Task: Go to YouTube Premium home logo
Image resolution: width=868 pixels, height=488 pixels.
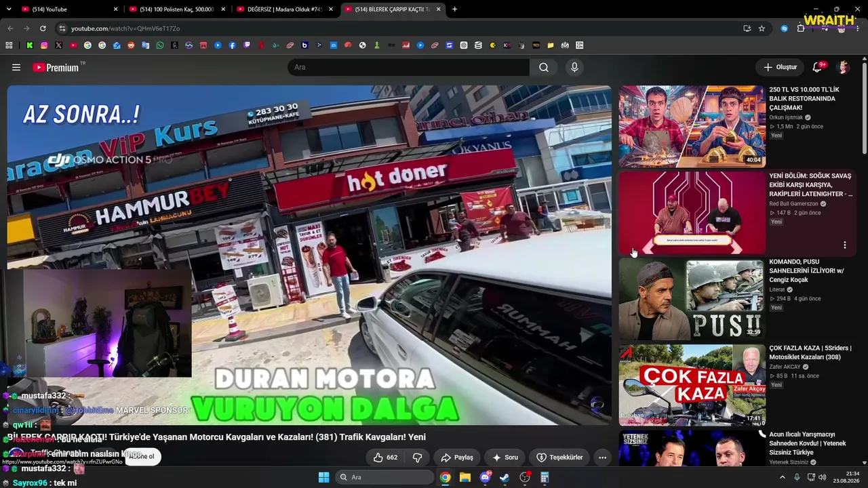Action: coord(56,67)
